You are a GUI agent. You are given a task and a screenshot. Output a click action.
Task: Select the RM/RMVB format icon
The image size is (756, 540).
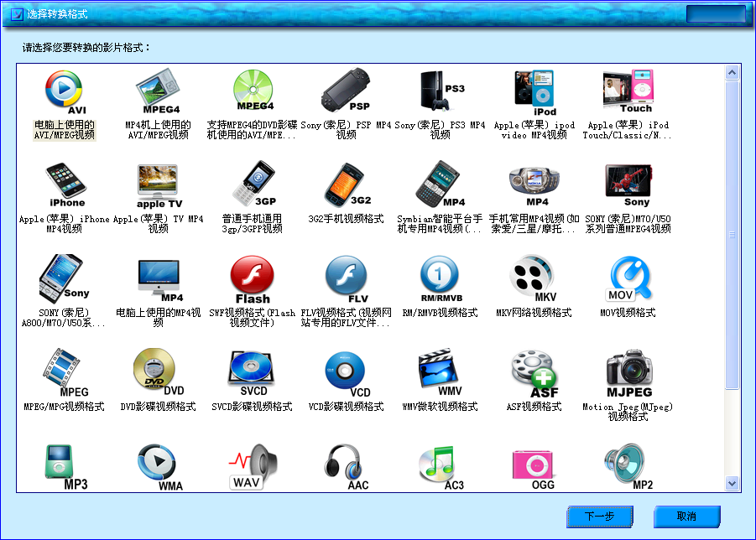tap(441, 279)
